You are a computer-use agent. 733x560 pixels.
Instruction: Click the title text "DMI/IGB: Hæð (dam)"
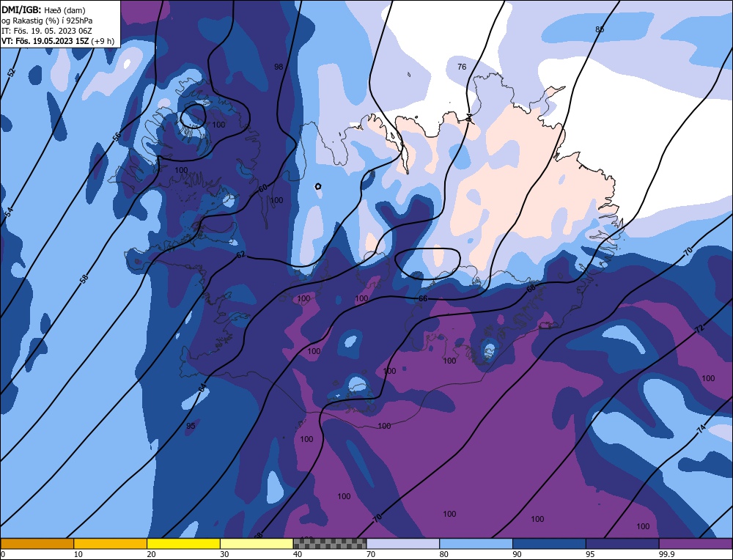click(44, 10)
